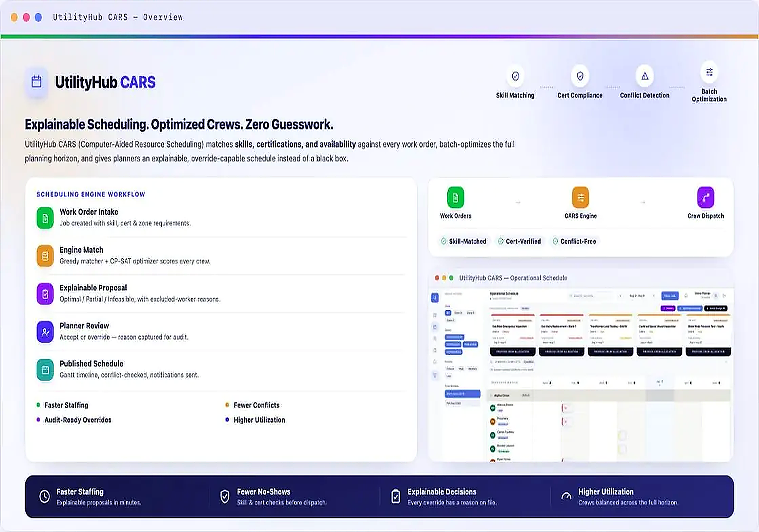Click the Fewer No-Shows shield icon
Screen dimensions: 759x532
pyautogui.click(x=225, y=496)
